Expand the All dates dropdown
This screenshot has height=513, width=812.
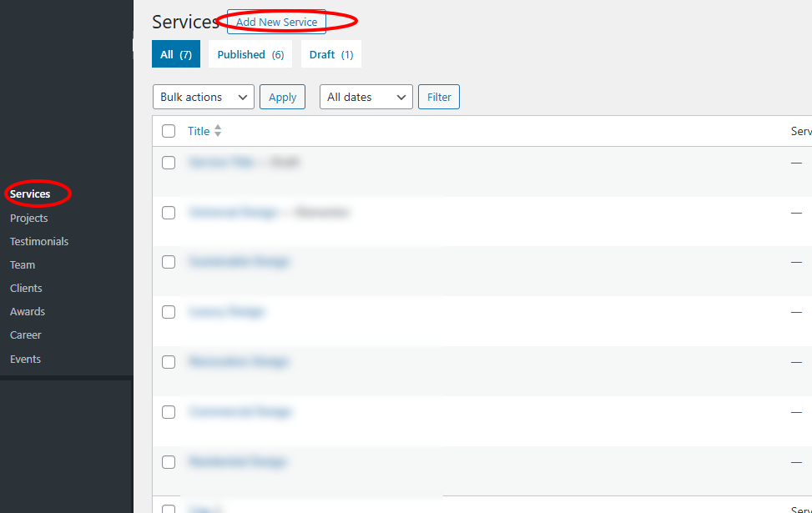coord(366,97)
